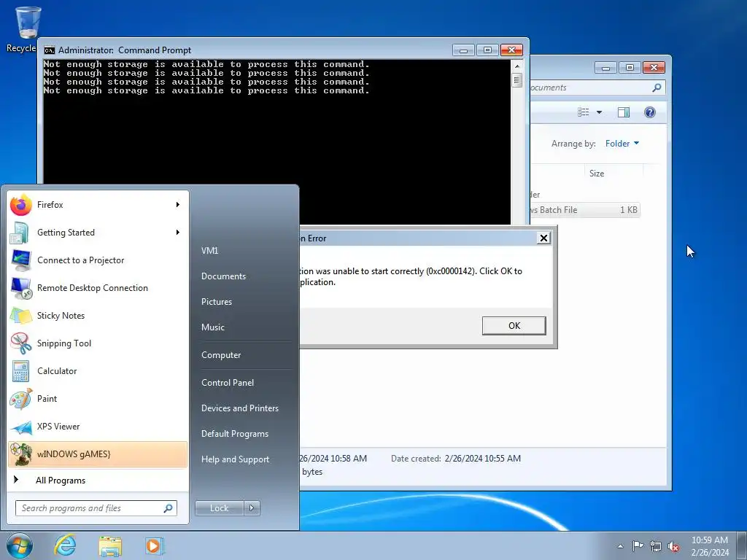Click the Windows Start orb
The width and height of the screenshot is (747, 560).
click(x=20, y=545)
